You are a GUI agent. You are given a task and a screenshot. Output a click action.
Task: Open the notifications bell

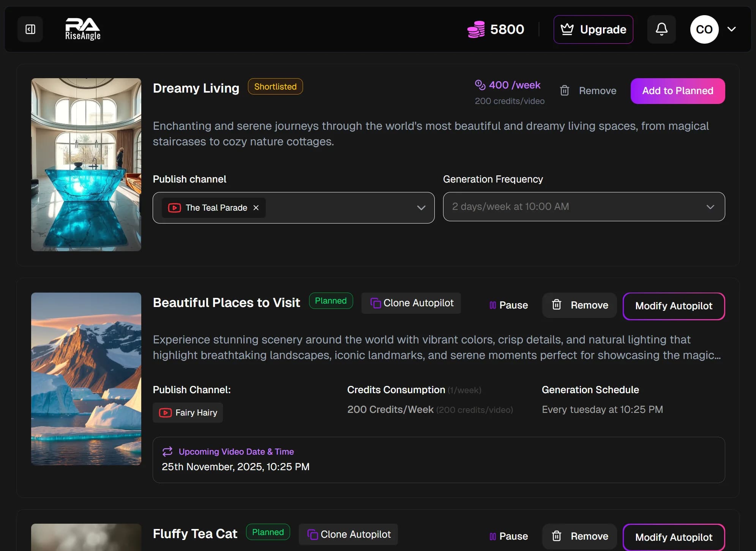[x=661, y=29]
